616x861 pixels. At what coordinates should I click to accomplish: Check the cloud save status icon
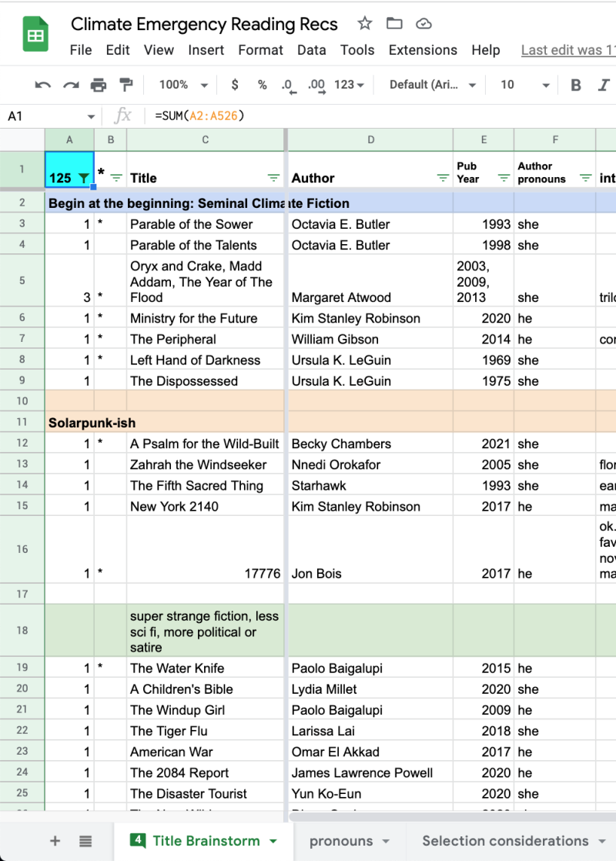pos(423,24)
